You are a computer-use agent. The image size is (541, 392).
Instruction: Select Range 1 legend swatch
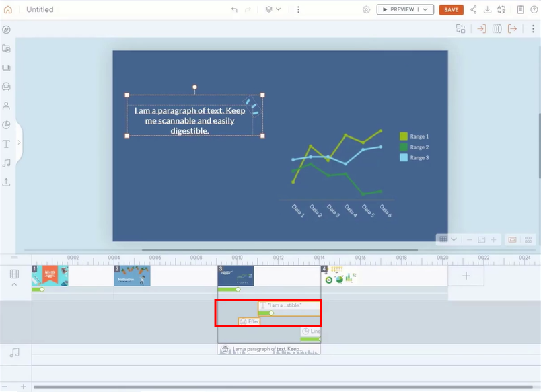pyautogui.click(x=403, y=136)
